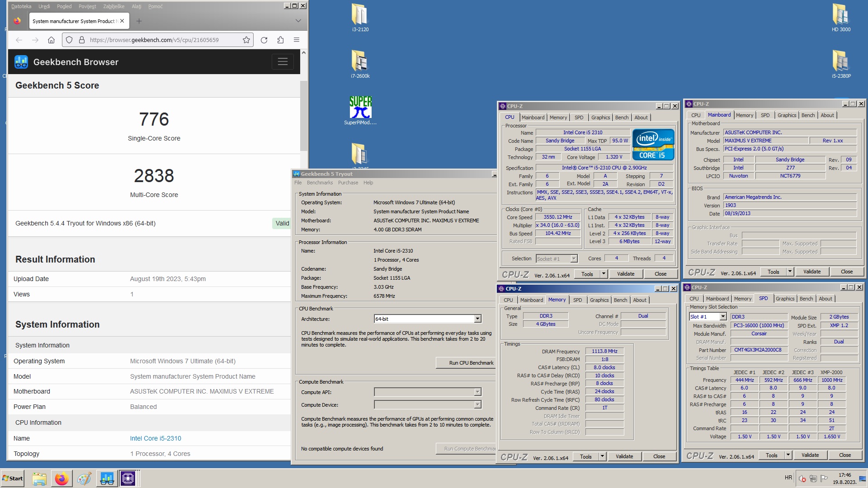Screen dimensions: 868x488
Task: Open Windows Explorer from the taskbar
Action: pyautogui.click(x=39, y=479)
